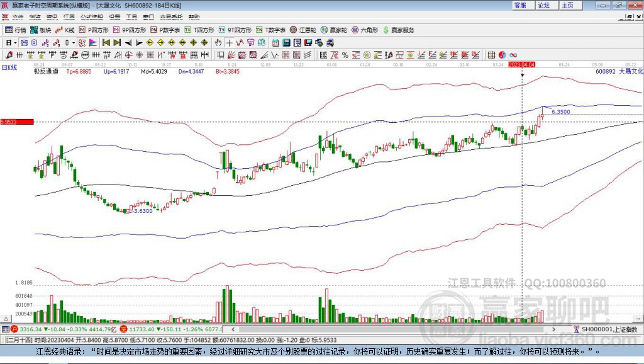Open the 江恩轮 Gann wheel

point(303,30)
